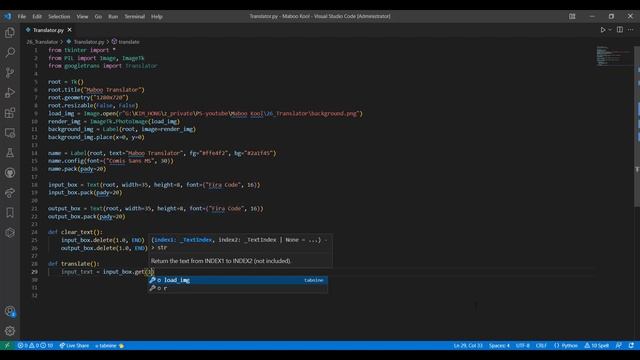Click the feedback icon in status bar
This screenshot has height=360, width=640.
tap(619, 345)
